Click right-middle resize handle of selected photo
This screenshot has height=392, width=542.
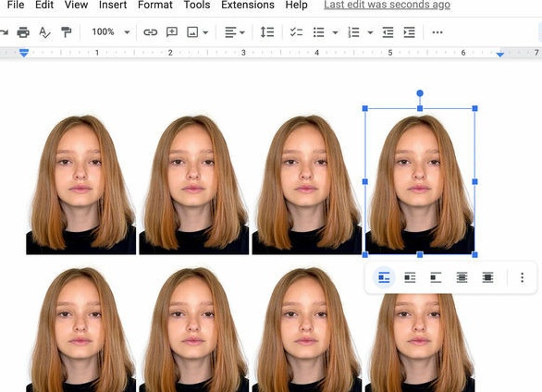pyautogui.click(x=474, y=181)
